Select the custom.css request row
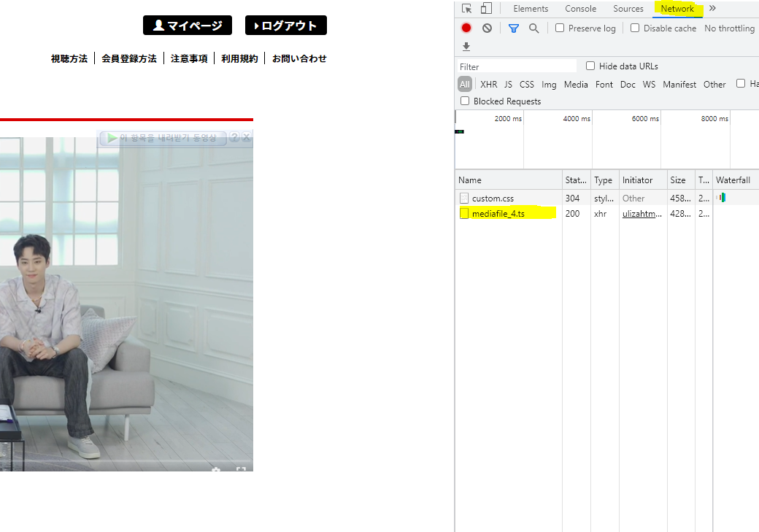Image resolution: width=759 pixels, height=532 pixels. pyautogui.click(x=607, y=198)
